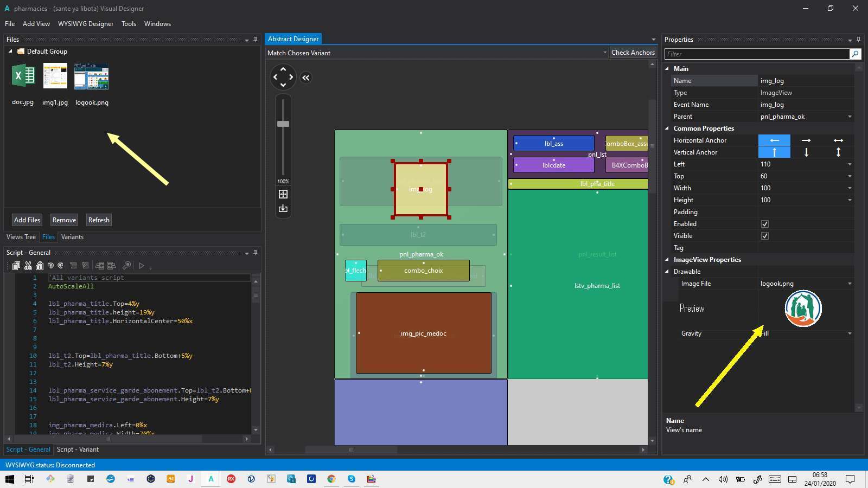Click the Remove button
The image size is (868, 488).
(x=64, y=220)
